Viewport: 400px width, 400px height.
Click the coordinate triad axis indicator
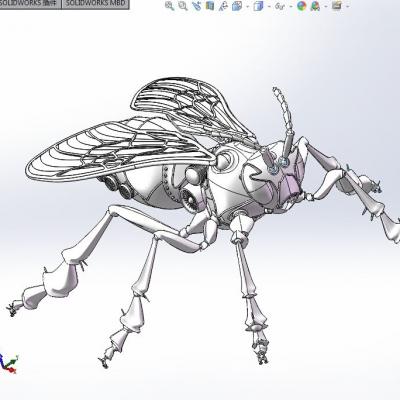[x=8, y=363]
